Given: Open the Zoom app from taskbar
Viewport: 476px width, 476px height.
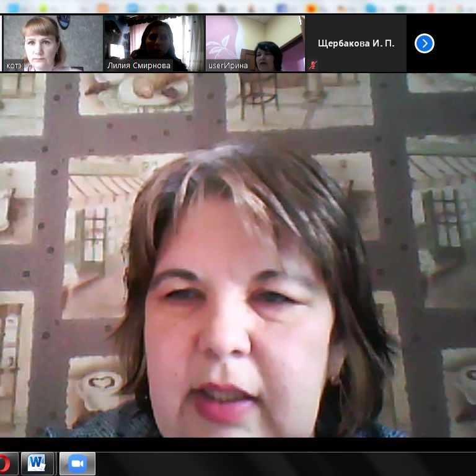Looking at the screenshot, I should coord(77,464).
